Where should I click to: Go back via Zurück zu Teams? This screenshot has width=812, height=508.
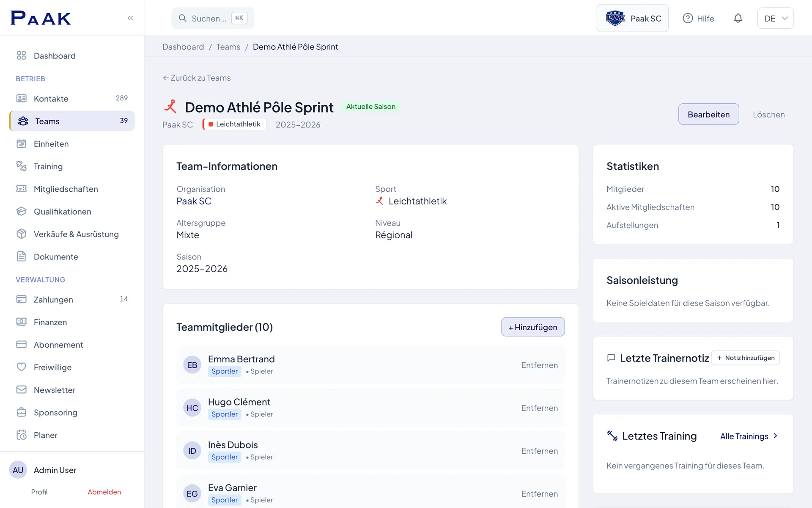pos(197,78)
